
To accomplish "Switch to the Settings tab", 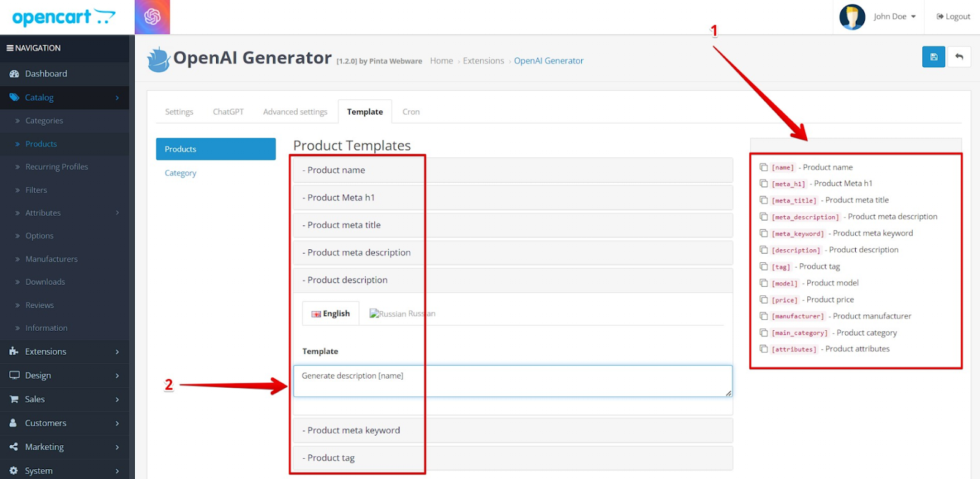I will (x=179, y=111).
